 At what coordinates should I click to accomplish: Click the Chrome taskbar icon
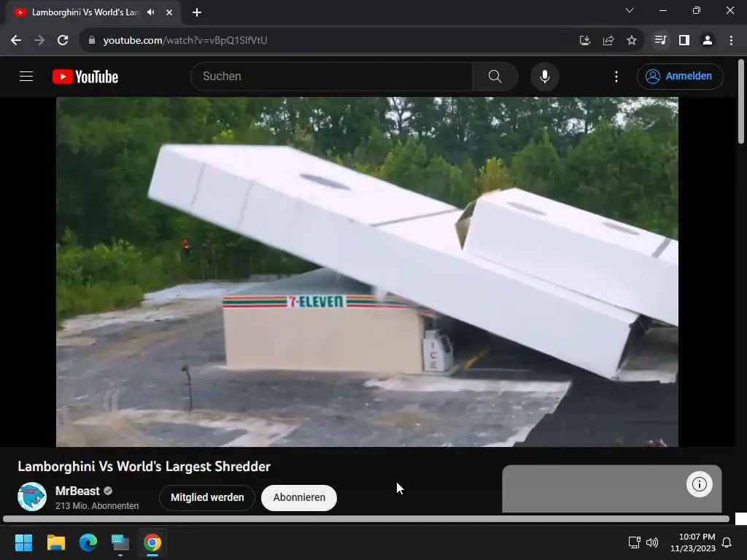click(x=152, y=542)
